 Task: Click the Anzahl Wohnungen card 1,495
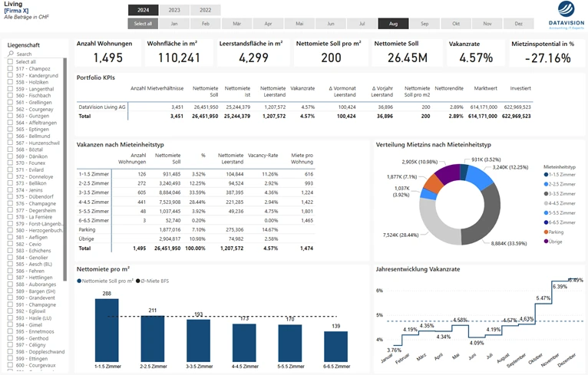107,53
